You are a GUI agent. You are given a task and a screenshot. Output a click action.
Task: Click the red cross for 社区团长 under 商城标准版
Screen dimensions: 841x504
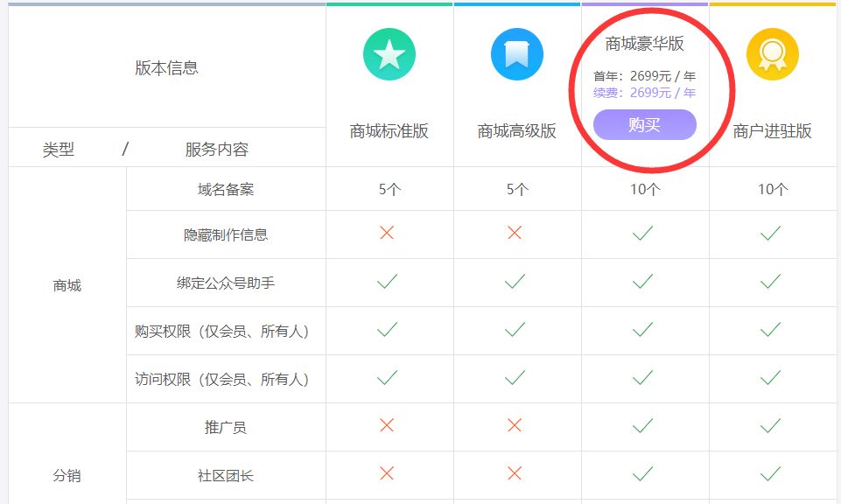pos(389,474)
